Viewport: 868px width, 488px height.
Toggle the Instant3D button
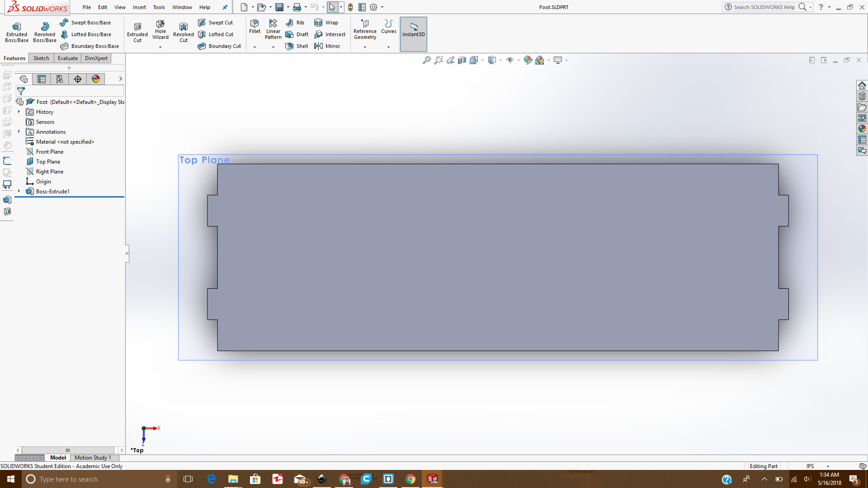click(413, 30)
